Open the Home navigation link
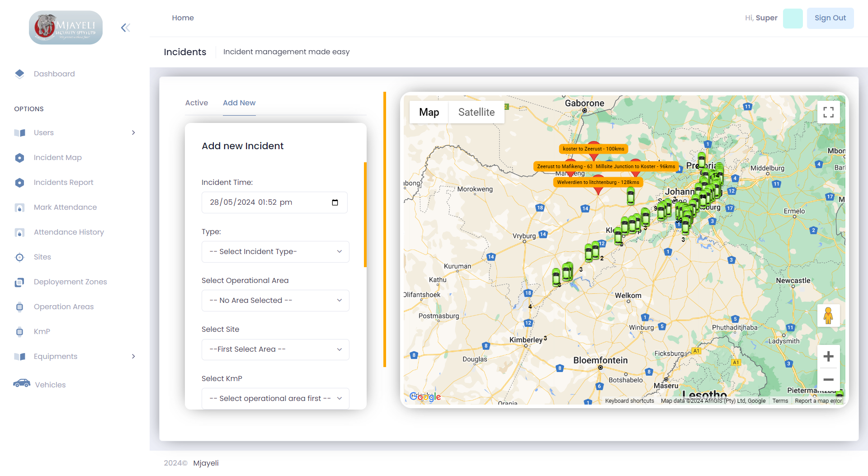 tap(183, 18)
